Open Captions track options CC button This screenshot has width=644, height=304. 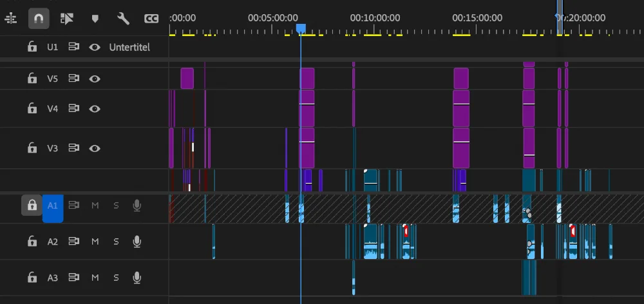click(151, 19)
